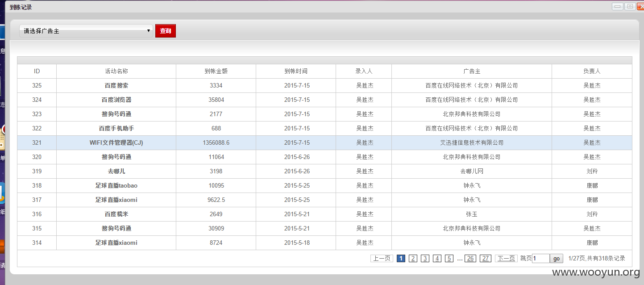644x285 pixels.
Task: Open page 26 of the records
Action: (470, 258)
